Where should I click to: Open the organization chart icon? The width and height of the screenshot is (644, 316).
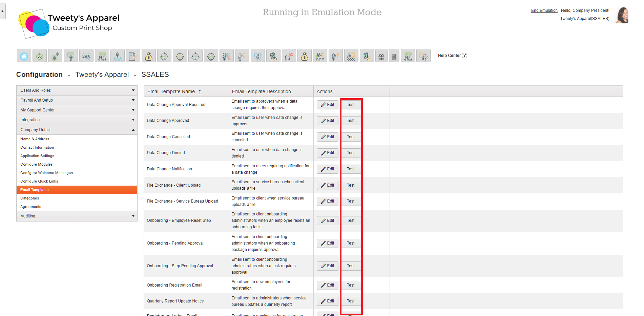[x=118, y=56]
